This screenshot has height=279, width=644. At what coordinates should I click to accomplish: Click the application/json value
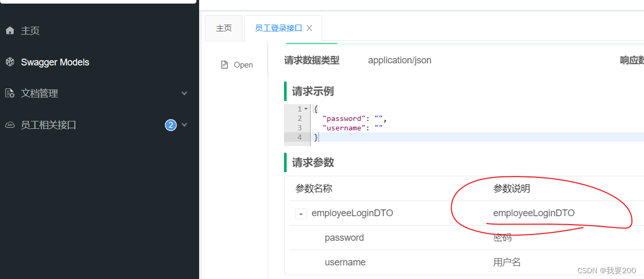400,60
